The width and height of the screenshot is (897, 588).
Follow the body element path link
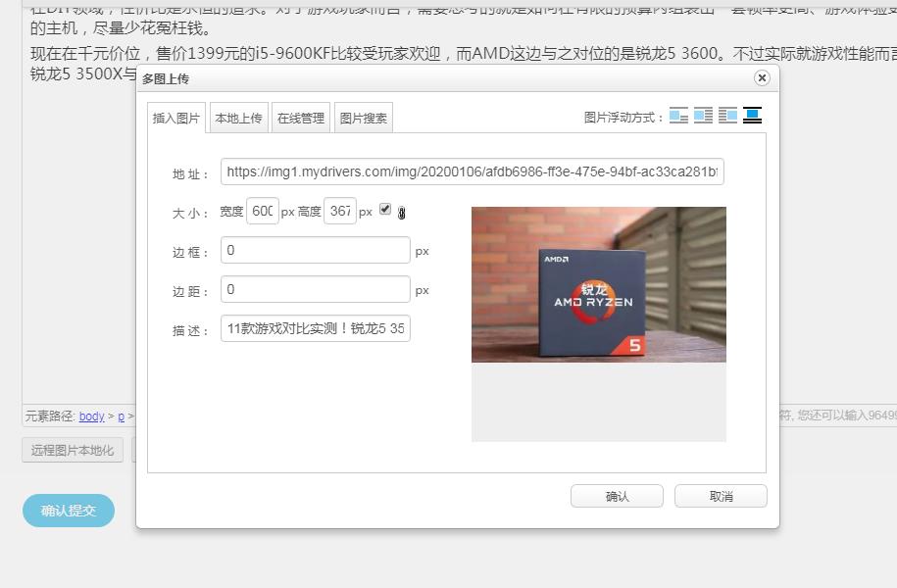tap(91, 416)
